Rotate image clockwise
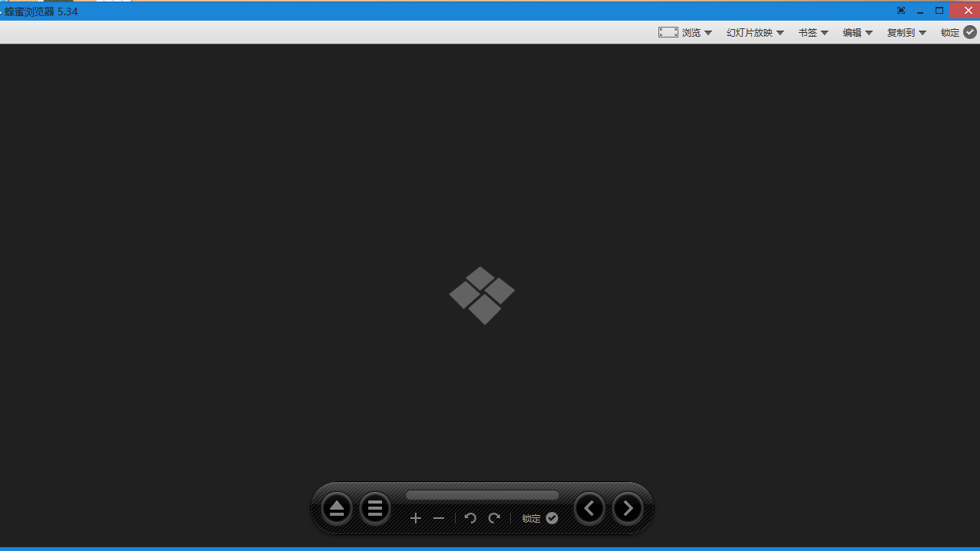The width and height of the screenshot is (980, 551). point(495,519)
